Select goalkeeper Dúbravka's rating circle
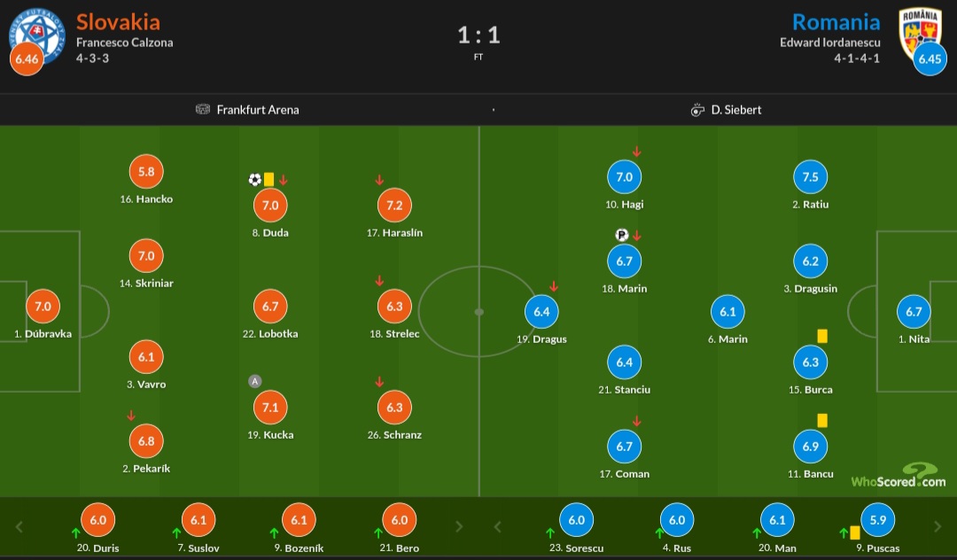This screenshot has width=957, height=560. (x=43, y=307)
